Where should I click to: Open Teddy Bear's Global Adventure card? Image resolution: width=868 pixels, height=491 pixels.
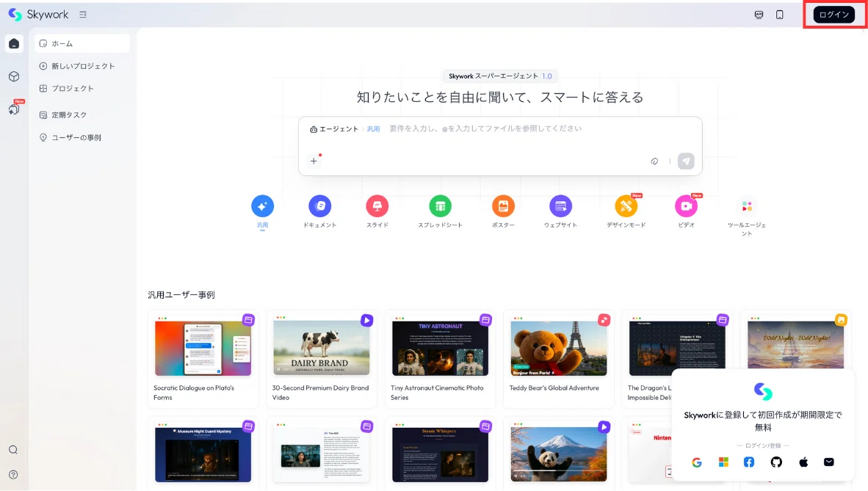click(x=559, y=359)
